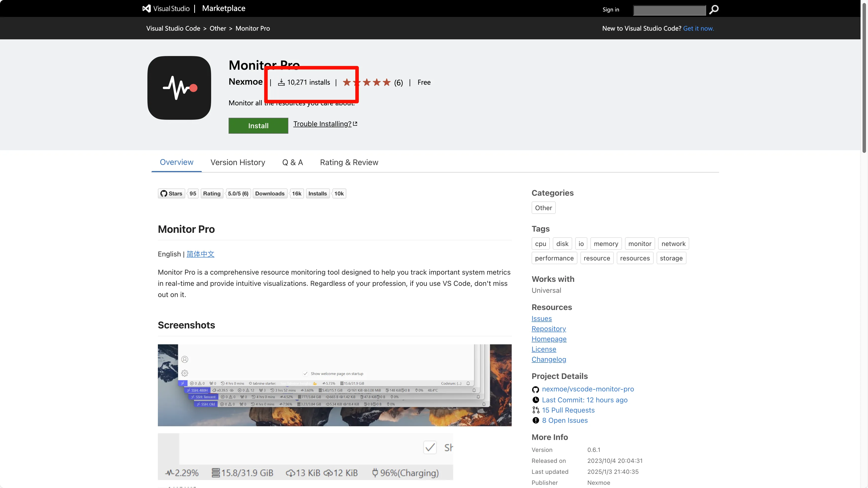Click Last Commit: 12 hours ago
This screenshot has height=488, width=868.
click(585, 400)
